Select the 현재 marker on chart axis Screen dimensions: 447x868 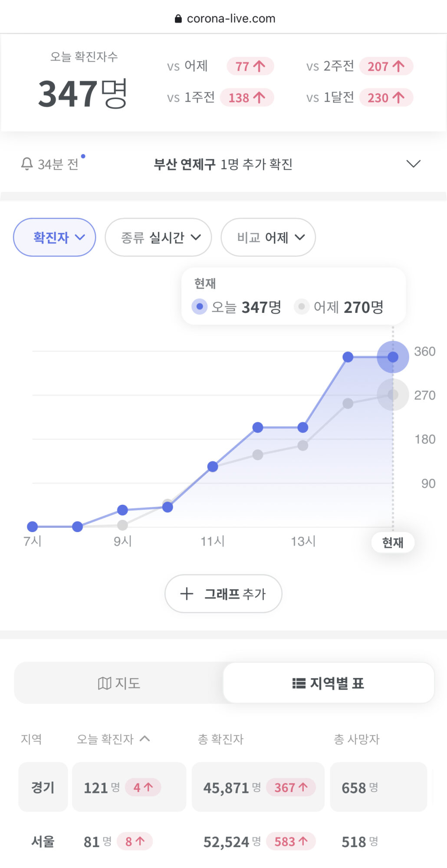(x=393, y=542)
